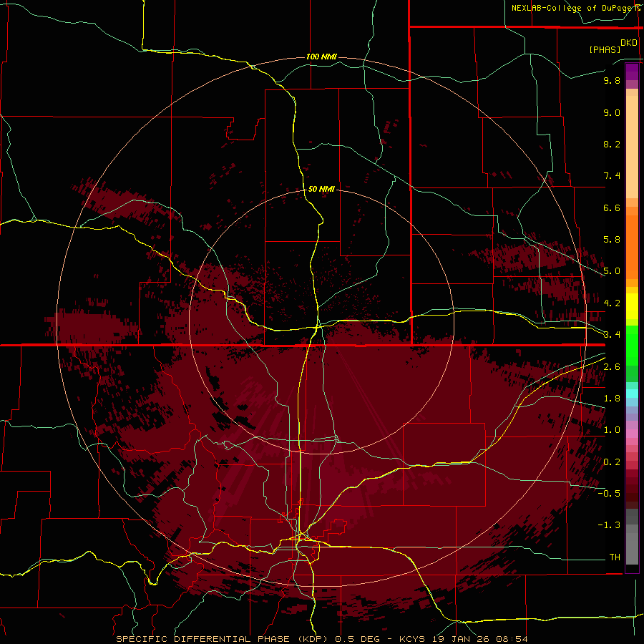Click the 0.5 DEG elevation text in caption

click(358, 639)
